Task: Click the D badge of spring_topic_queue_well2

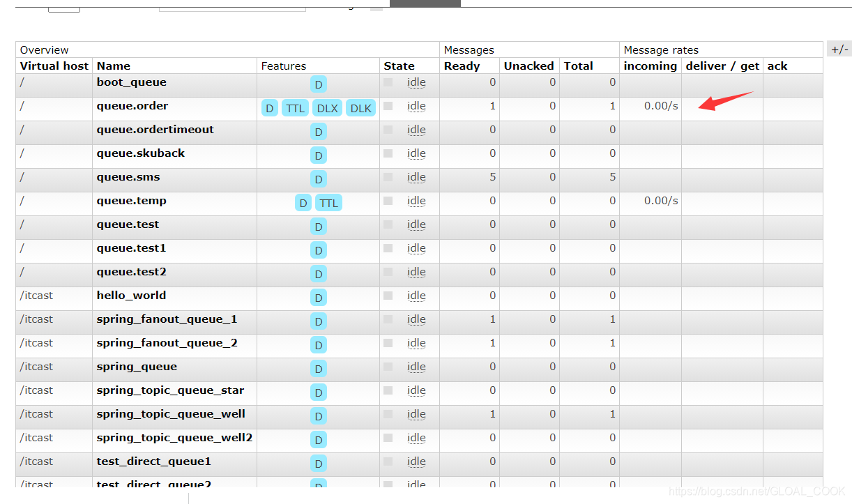Action: pyautogui.click(x=319, y=440)
